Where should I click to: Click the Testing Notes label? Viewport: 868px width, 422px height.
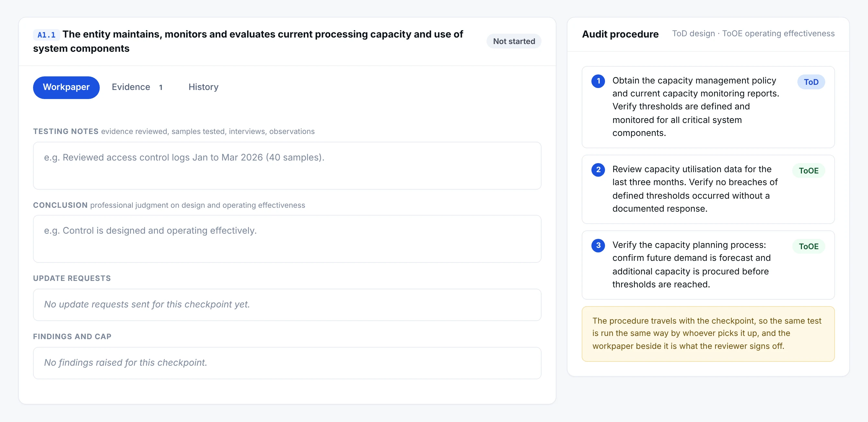66,131
